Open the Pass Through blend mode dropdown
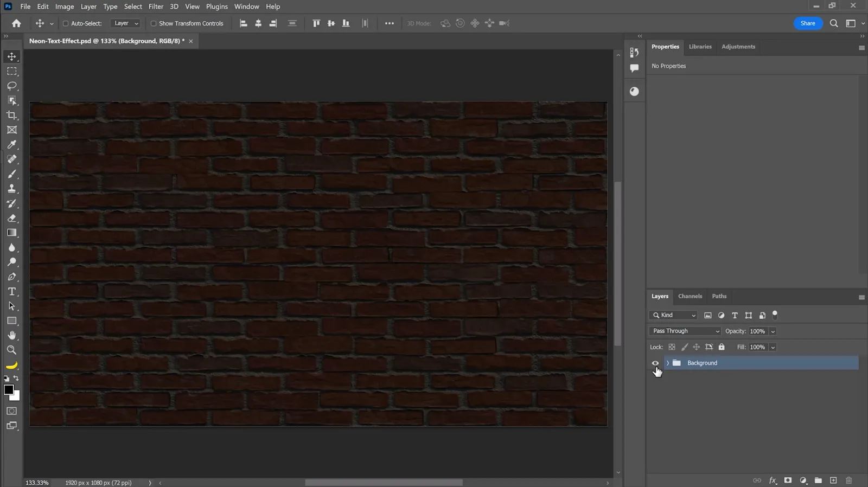 685,331
